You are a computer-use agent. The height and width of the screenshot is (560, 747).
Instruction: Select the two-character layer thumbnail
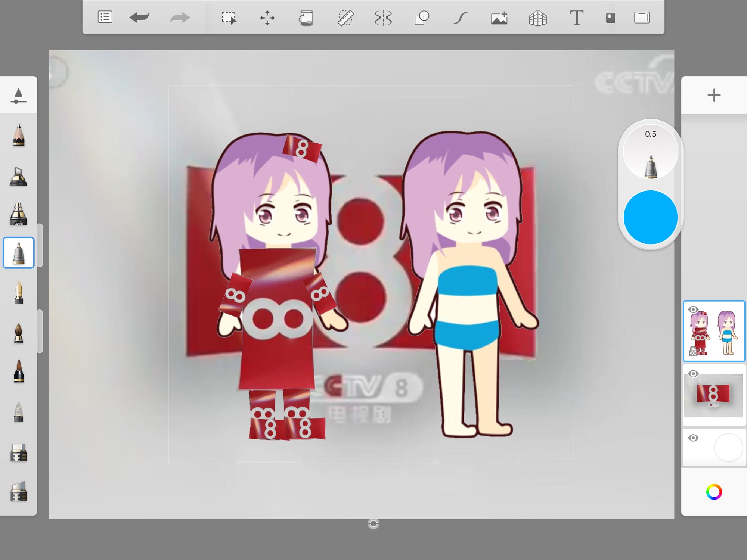tap(714, 331)
